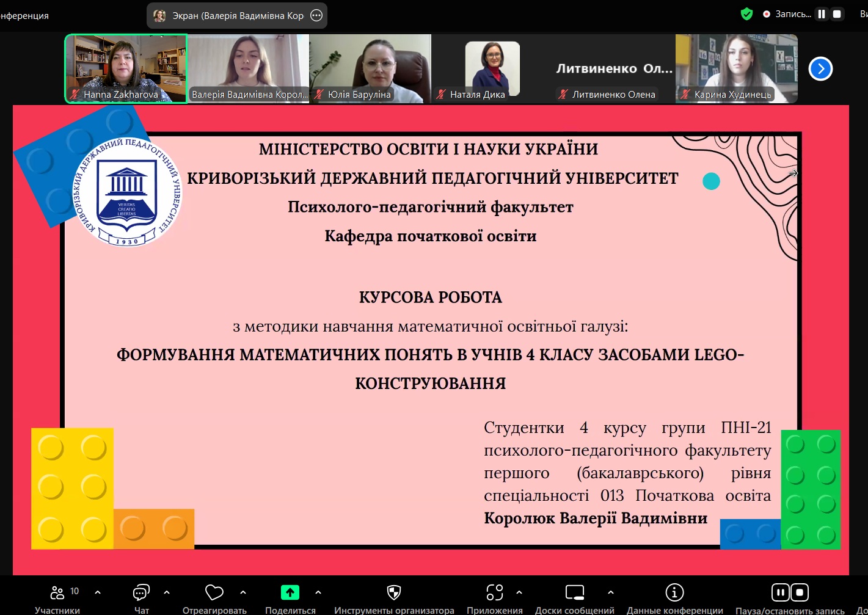This screenshot has height=615, width=868.
Task: Pause recording from the bottom toolbar
Action: (x=781, y=592)
